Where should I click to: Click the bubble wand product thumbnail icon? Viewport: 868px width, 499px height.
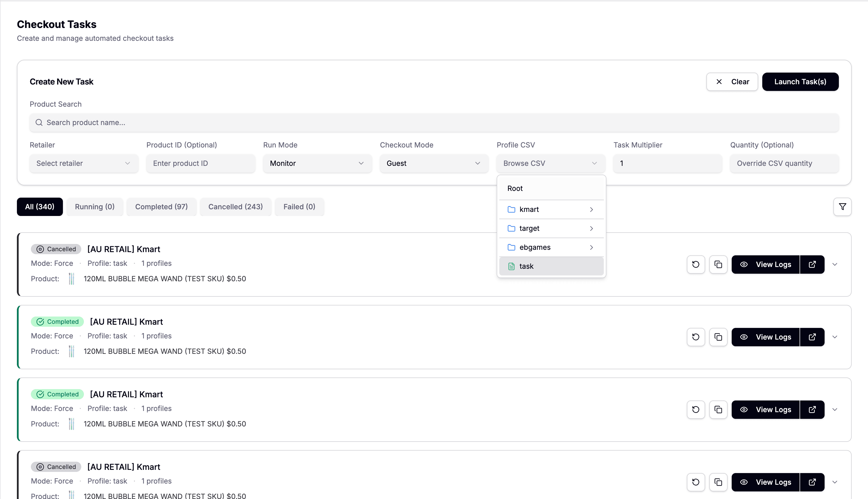(x=71, y=279)
